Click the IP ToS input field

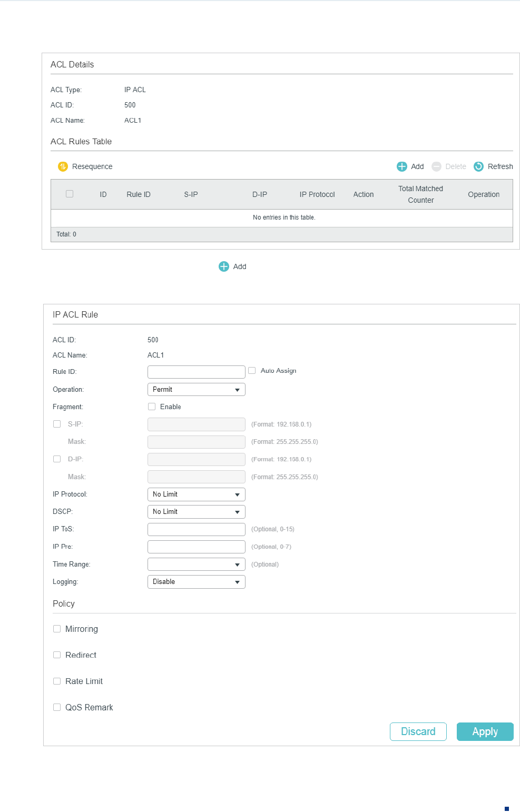[196, 529]
